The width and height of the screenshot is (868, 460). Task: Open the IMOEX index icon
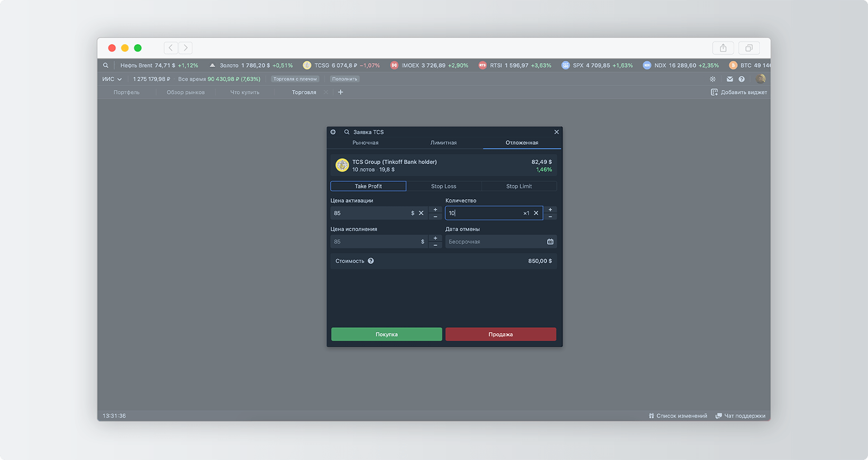pos(394,65)
